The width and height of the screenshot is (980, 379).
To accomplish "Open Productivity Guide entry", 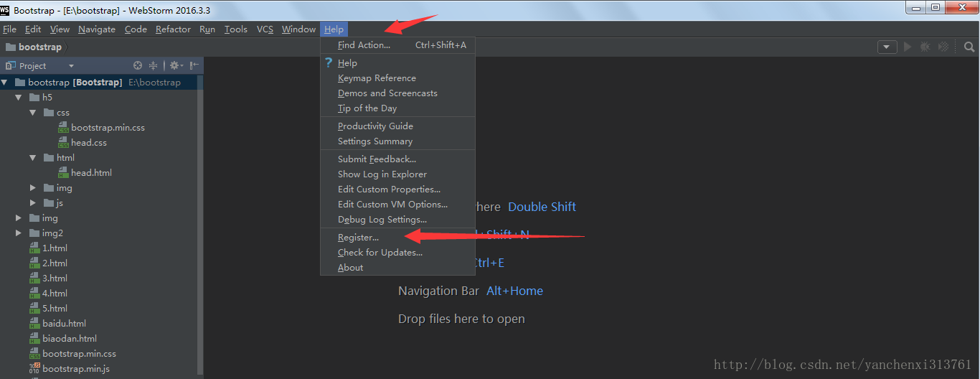I will 397,126.
